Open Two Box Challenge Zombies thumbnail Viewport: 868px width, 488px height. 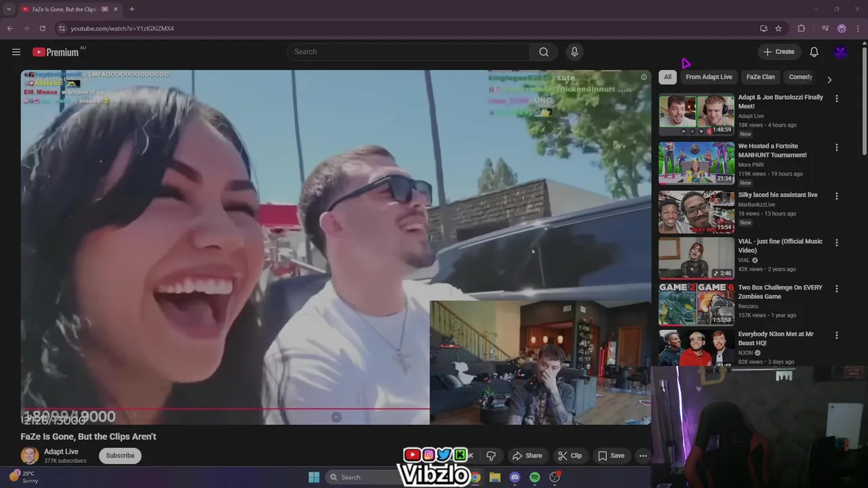click(696, 304)
